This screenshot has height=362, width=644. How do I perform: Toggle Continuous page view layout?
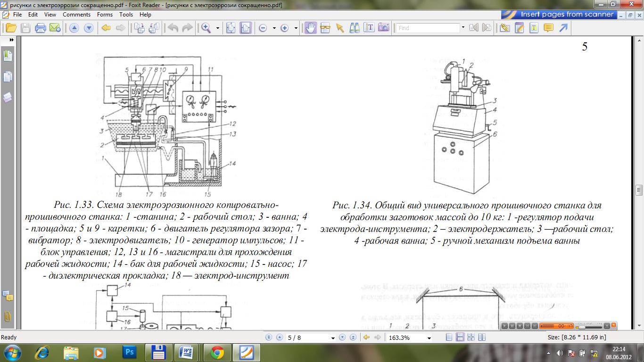(460, 337)
